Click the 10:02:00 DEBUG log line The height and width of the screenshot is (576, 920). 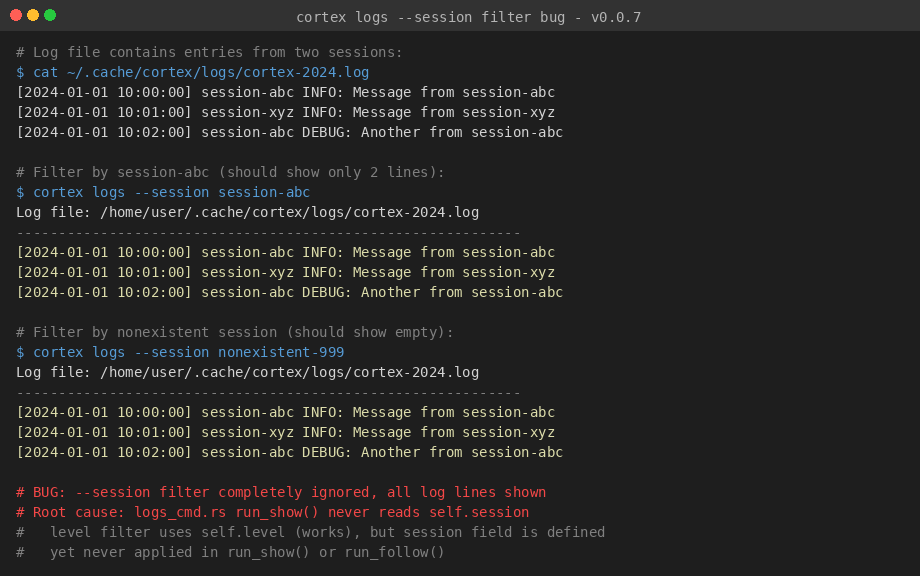pyautogui.click(x=290, y=132)
